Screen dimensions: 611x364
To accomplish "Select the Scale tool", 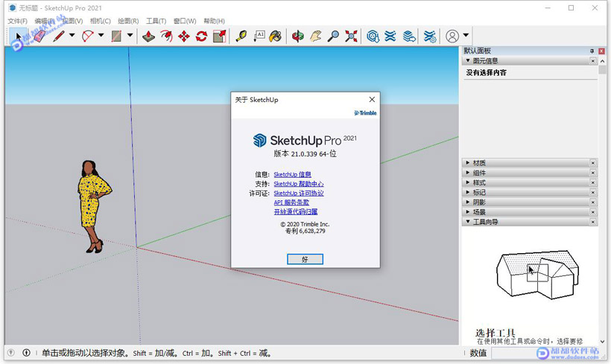I will coord(219,36).
